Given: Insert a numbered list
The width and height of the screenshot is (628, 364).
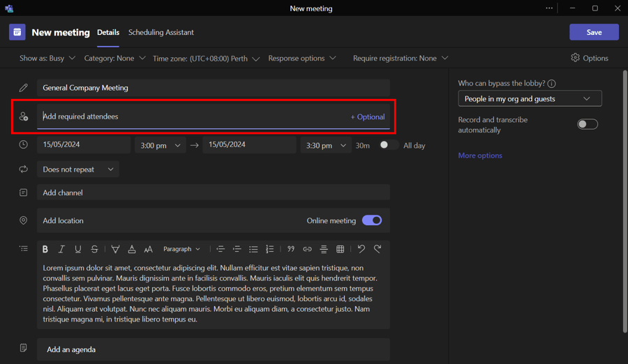Looking at the screenshot, I should [269, 249].
